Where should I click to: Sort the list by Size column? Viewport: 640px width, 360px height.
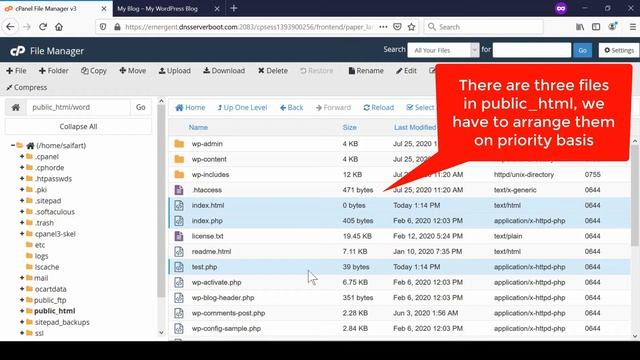click(x=349, y=127)
